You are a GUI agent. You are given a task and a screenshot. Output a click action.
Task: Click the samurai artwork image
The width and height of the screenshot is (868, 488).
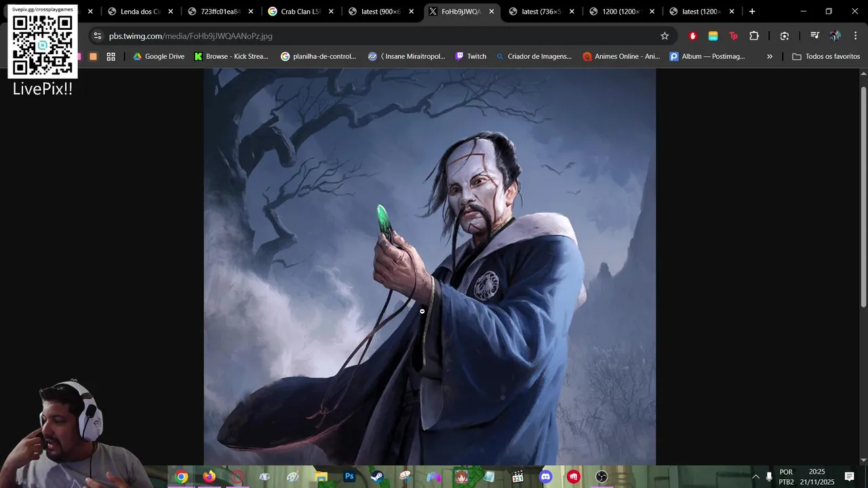430,266
